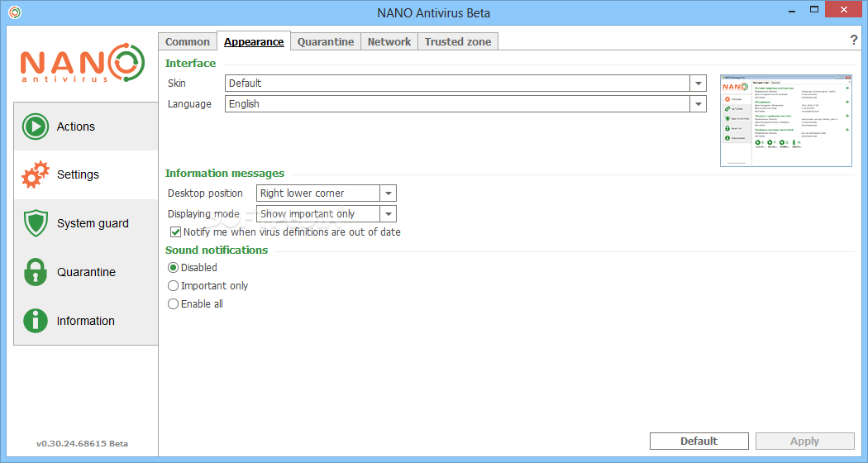Select the Disabled sound notifications option
This screenshot has height=463, width=868.
point(174,268)
